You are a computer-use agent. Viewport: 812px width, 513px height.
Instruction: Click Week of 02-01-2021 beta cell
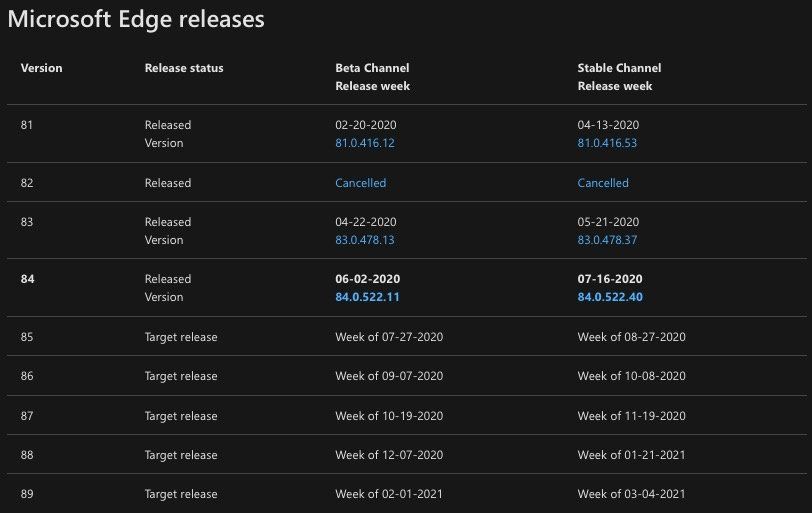click(x=389, y=494)
